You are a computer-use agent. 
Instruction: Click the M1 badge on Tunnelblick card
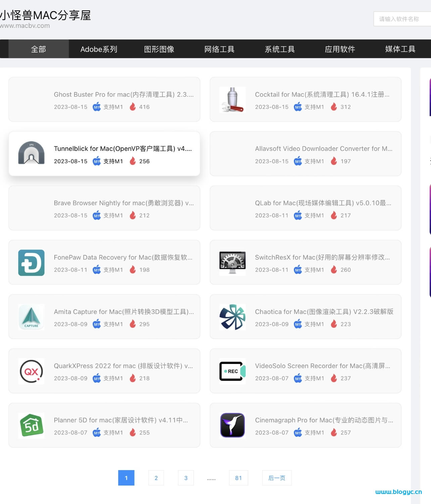(x=97, y=161)
